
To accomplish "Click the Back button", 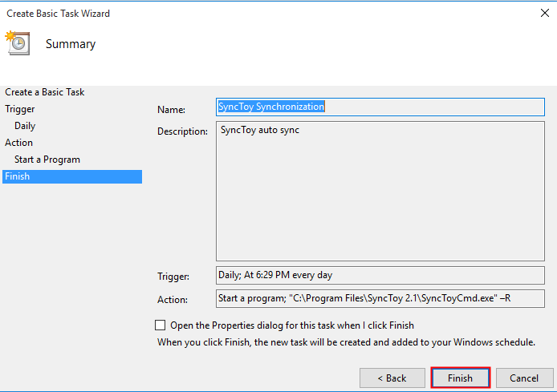I will [392, 378].
